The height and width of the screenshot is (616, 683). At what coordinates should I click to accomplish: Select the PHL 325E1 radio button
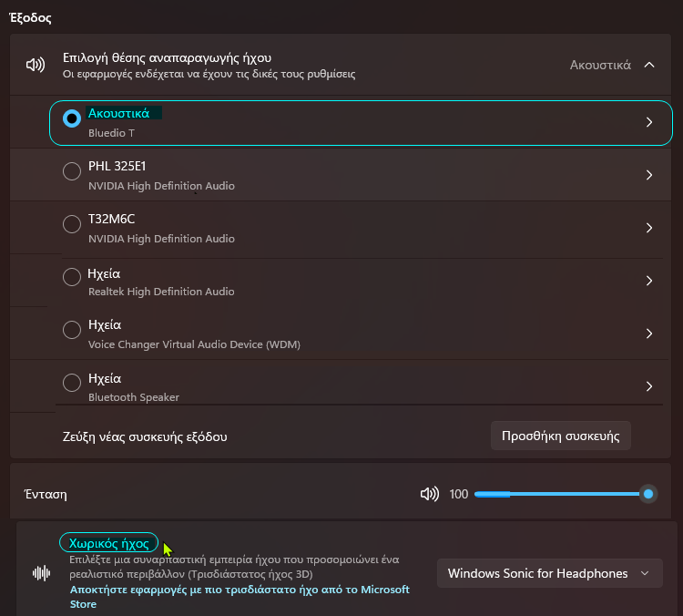tap(72, 171)
